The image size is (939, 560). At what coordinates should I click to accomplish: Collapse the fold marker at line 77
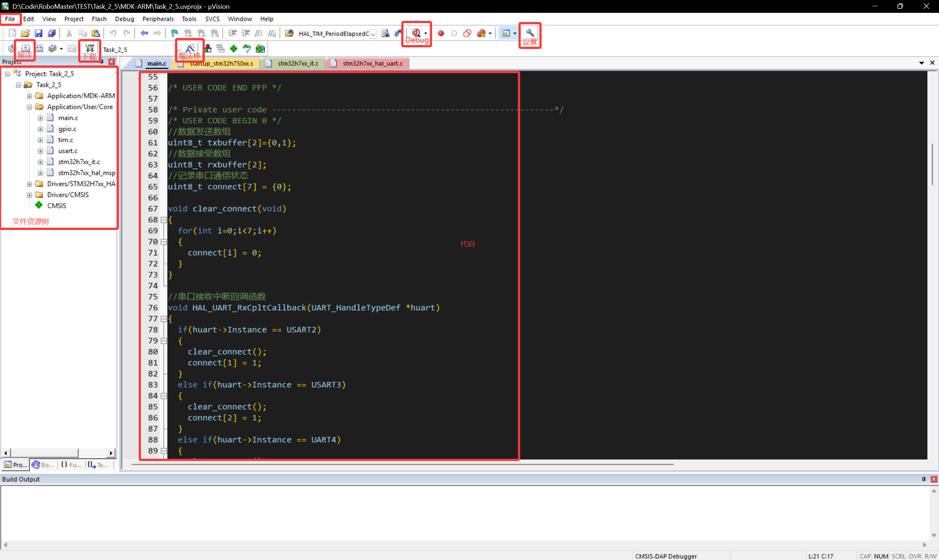[164, 319]
